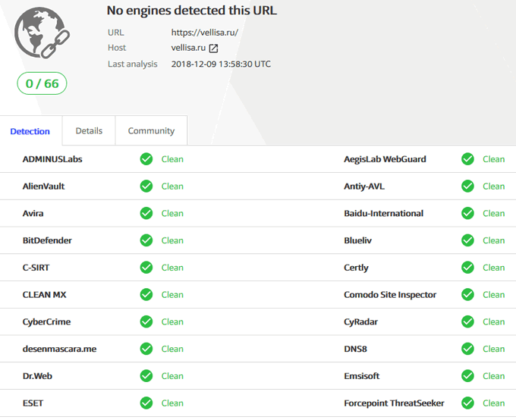Click the Clean result for CyberCrime
The width and height of the screenshot is (516, 420).
click(172, 321)
